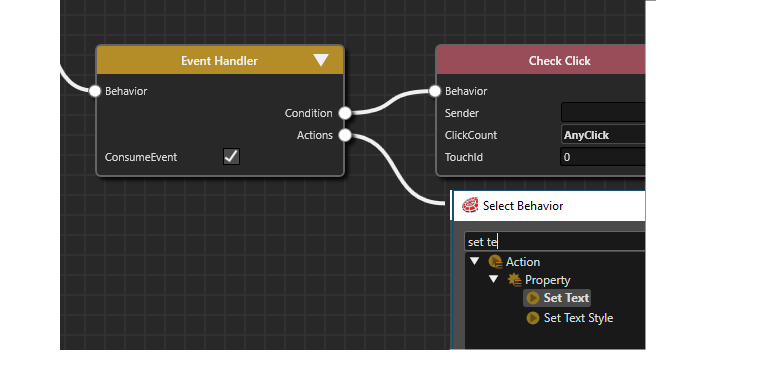Click the Actions output port
This screenshot has width=765, height=365.
point(345,135)
